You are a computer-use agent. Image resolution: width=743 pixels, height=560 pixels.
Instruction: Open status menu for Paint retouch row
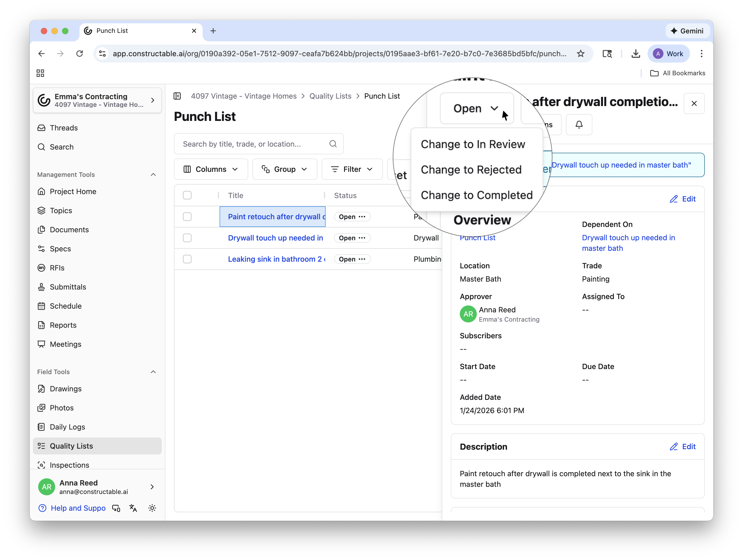click(x=352, y=217)
